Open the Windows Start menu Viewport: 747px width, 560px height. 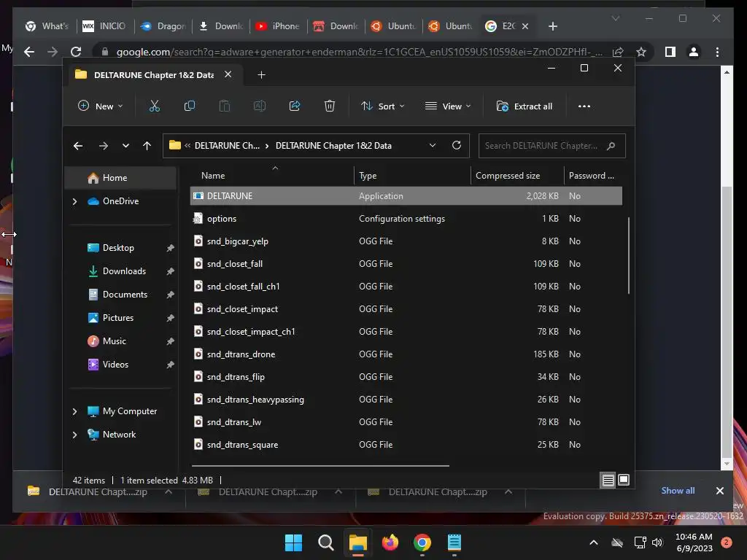click(293, 542)
